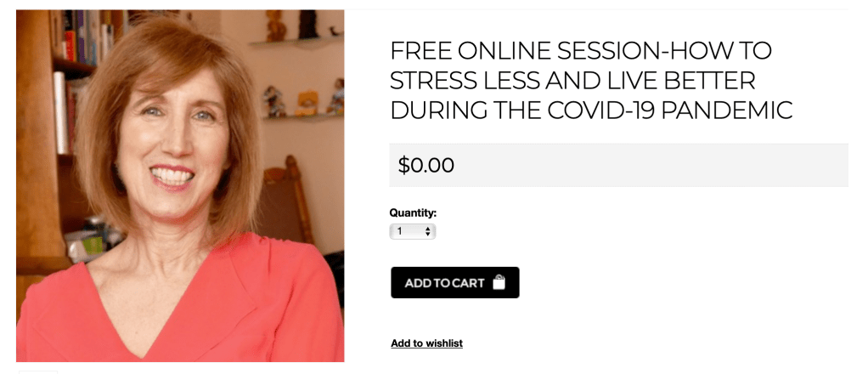Viewport: 868px width, 374px height.
Task: Click the COVID-19 PANDEMIC title line
Action: [x=591, y=110]
